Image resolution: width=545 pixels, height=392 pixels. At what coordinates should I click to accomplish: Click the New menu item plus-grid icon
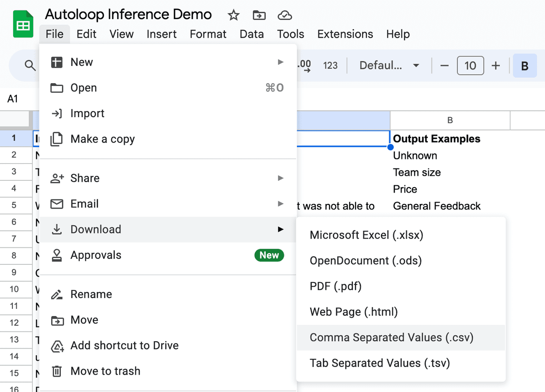[57, 62]
